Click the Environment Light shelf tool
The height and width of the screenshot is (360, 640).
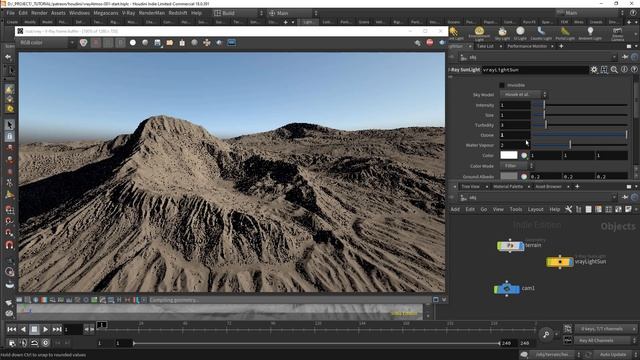tap(479, 33)
